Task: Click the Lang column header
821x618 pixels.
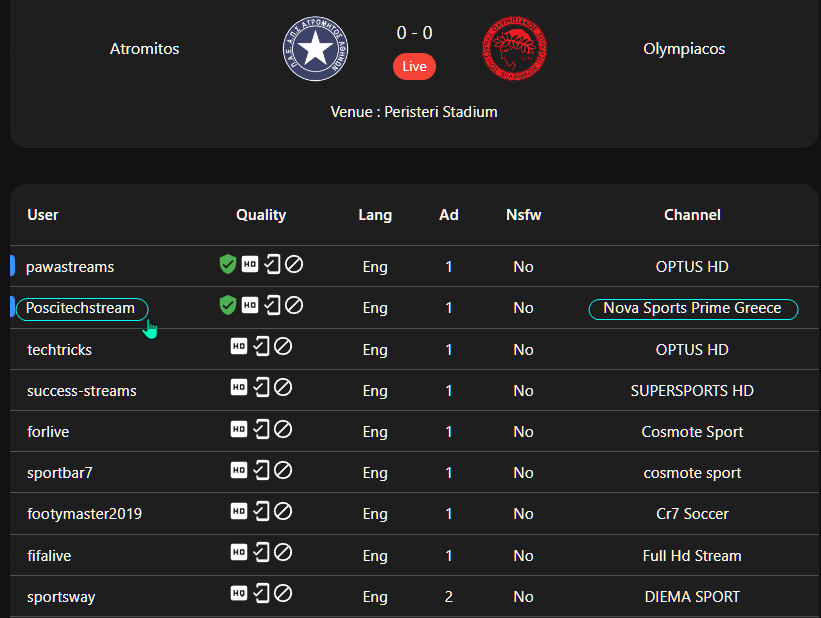Action: 375,215
